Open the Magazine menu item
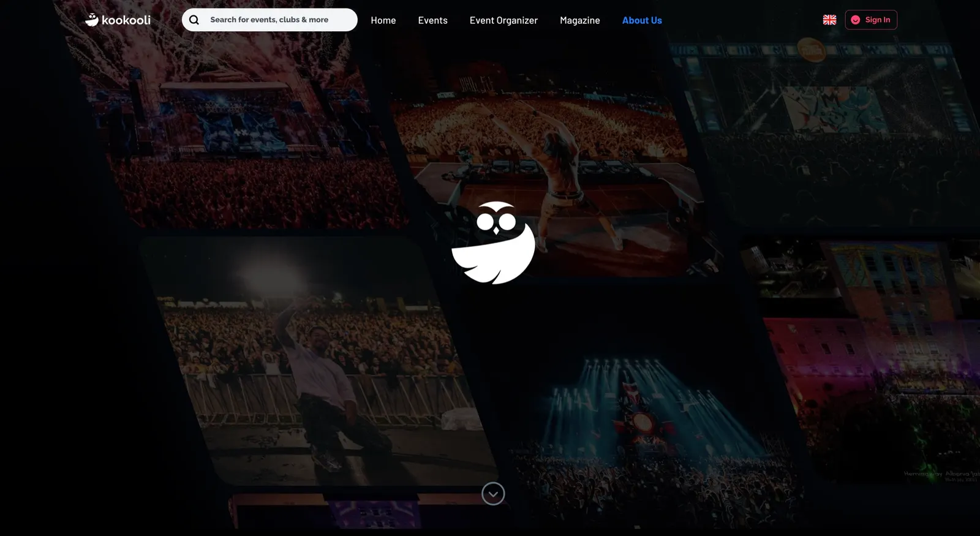This screenshot has height=536, width=980. click(580, 20)
